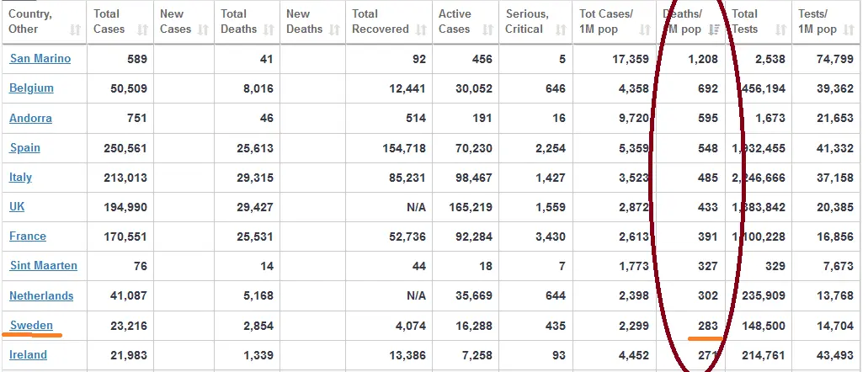
Task: Select the Sweden country link
Action: (31, 326)
